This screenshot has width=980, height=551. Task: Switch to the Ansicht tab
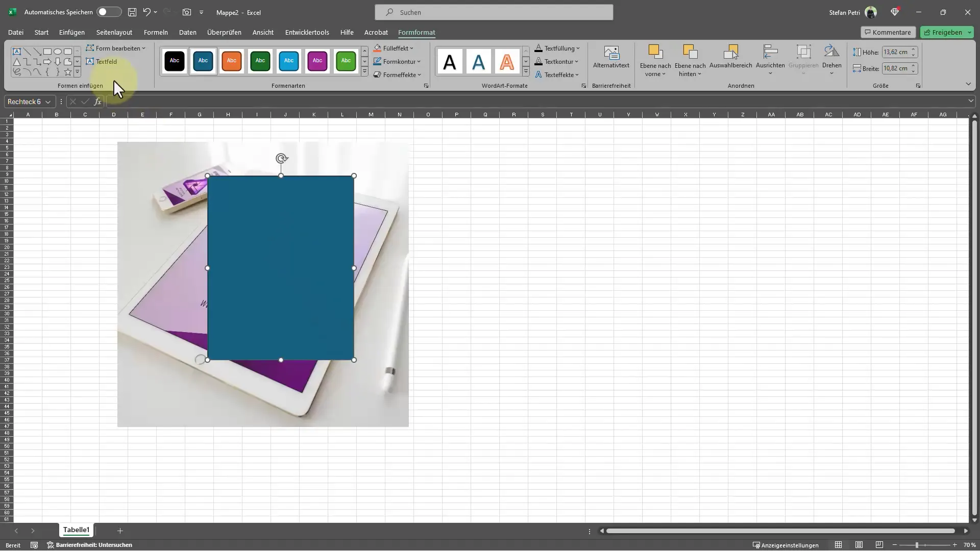[x=263, y=32]
